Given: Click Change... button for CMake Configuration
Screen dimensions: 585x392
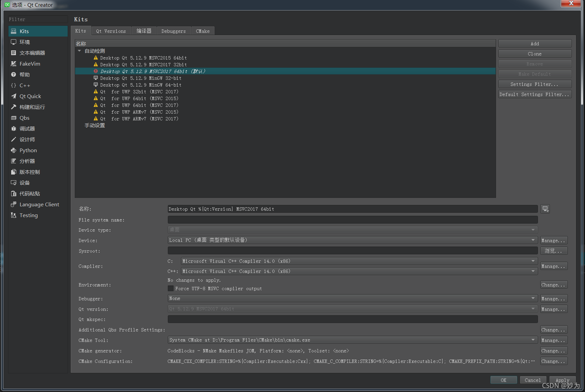Looking at the screenshot, I should (x=554, y=361).
